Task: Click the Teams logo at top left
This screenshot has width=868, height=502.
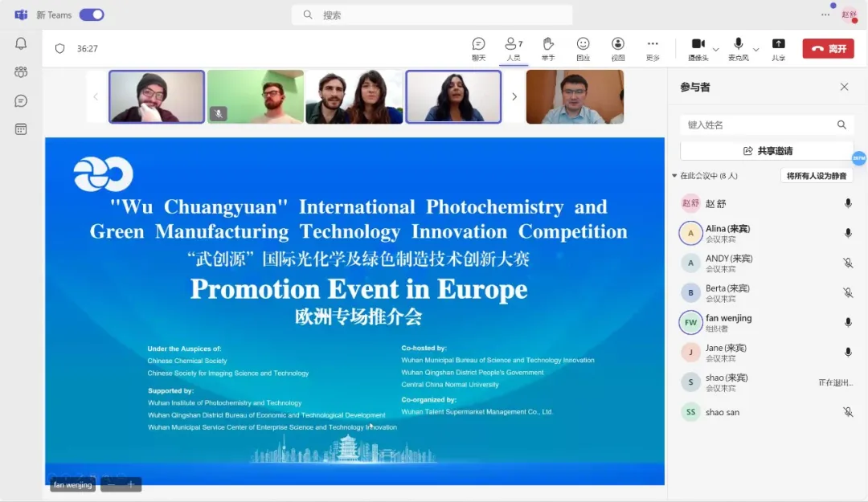Action: pyautogui.click(x=21, y=15)
